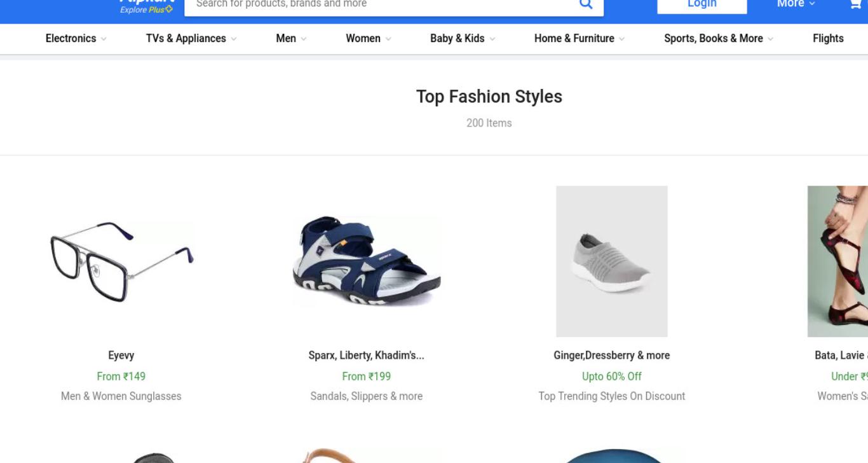Click the Top Fashion Styles heading
This screenshot has height=463, width=868.
pyautogui.click(x=489, y=97)
